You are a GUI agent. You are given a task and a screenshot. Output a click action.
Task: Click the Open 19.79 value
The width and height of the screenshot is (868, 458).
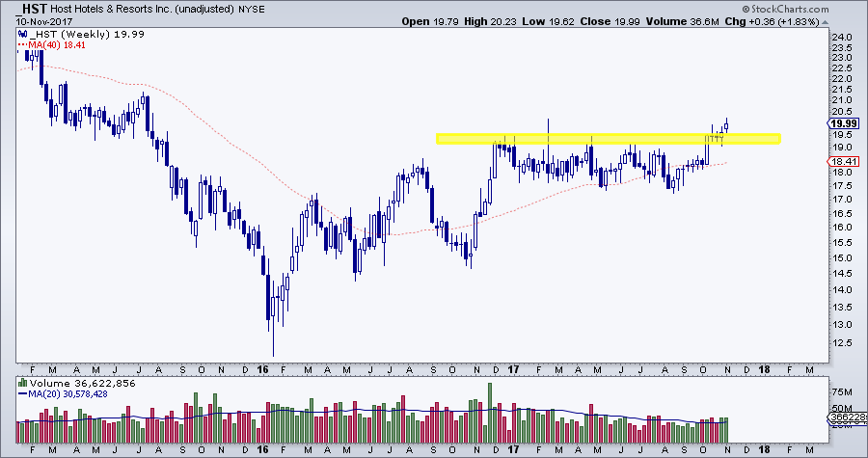428,21
